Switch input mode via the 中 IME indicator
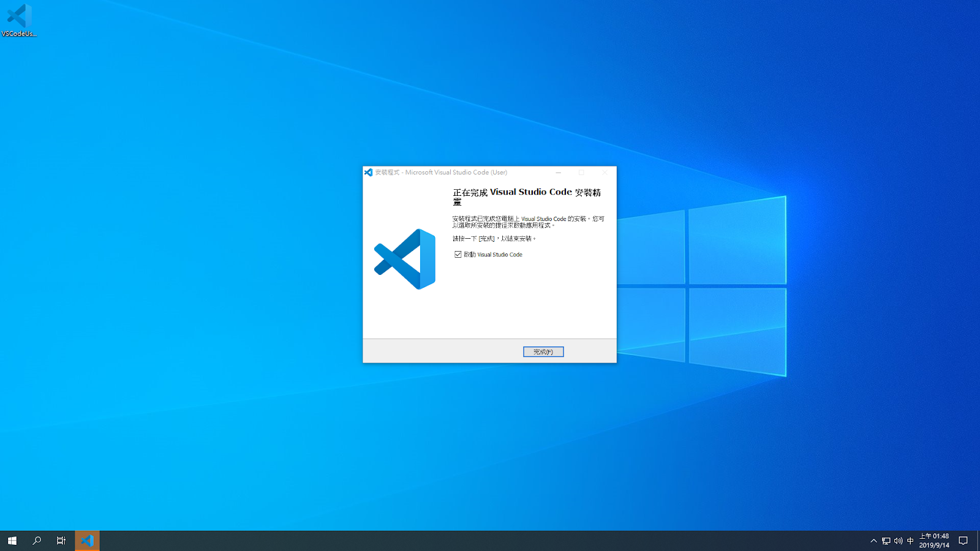 point(910,541)
